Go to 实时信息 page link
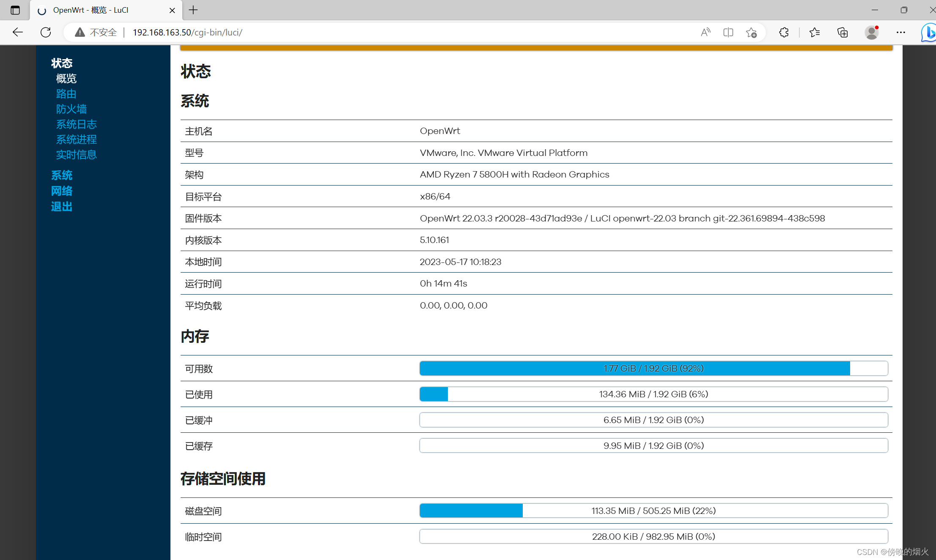Viewport: 936px width, 560px height. point(77,155)
